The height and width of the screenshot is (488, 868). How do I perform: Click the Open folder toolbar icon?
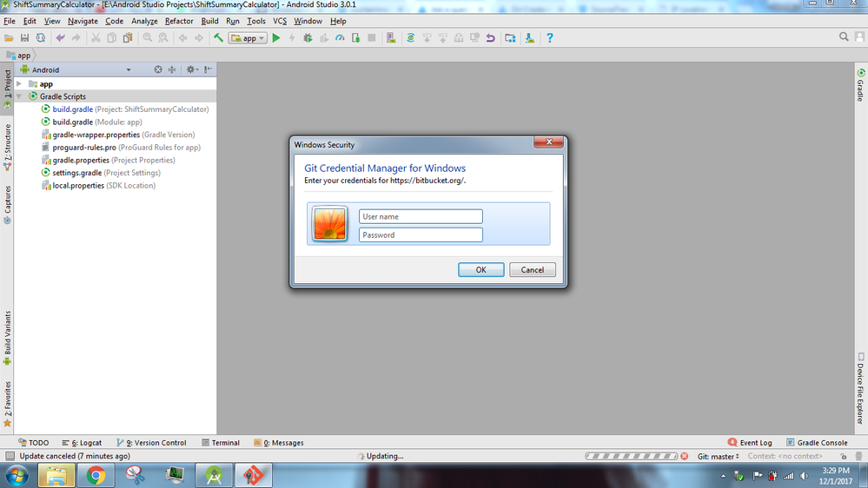click(9, 37)
